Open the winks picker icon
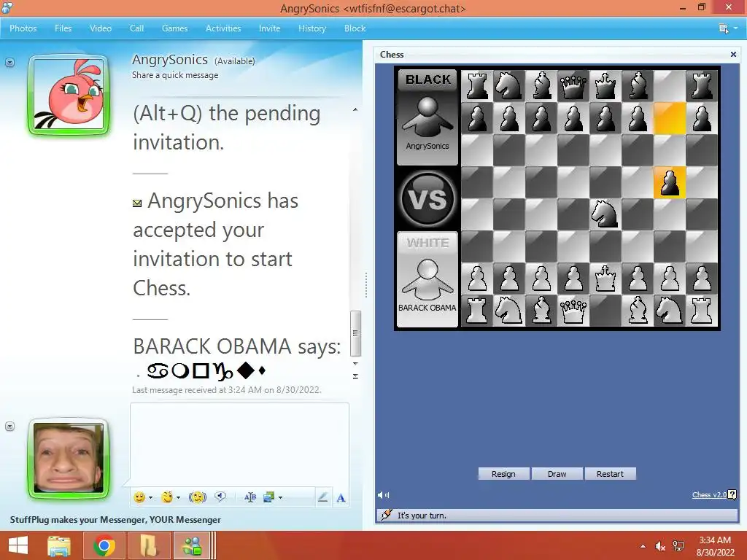Viewport: 747px width, 560px height. (167, 497)
